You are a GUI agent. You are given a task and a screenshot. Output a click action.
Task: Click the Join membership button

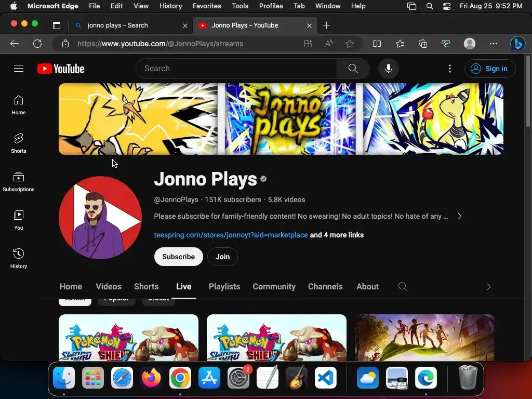(x=222, y=257)
